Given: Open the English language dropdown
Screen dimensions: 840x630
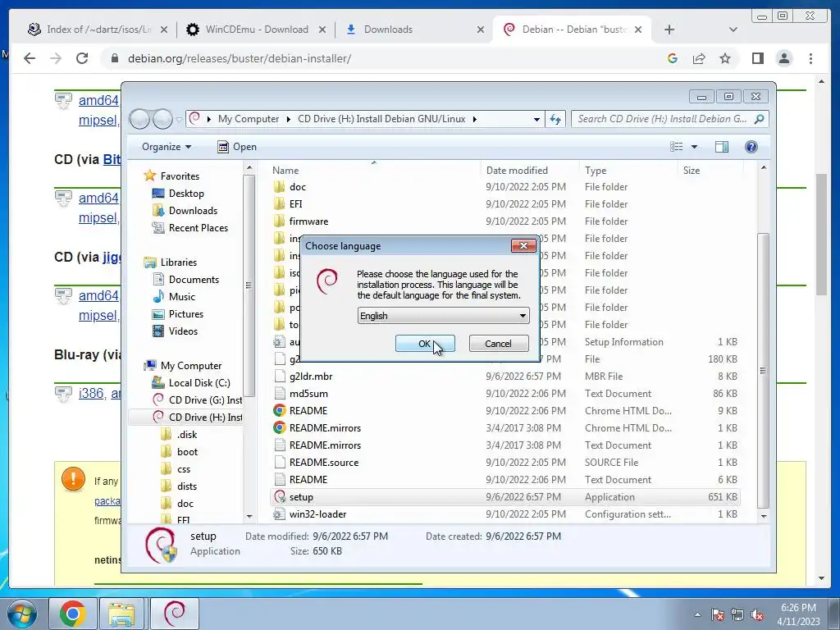Looking at the screenshot, I should [x=443, y=316].
